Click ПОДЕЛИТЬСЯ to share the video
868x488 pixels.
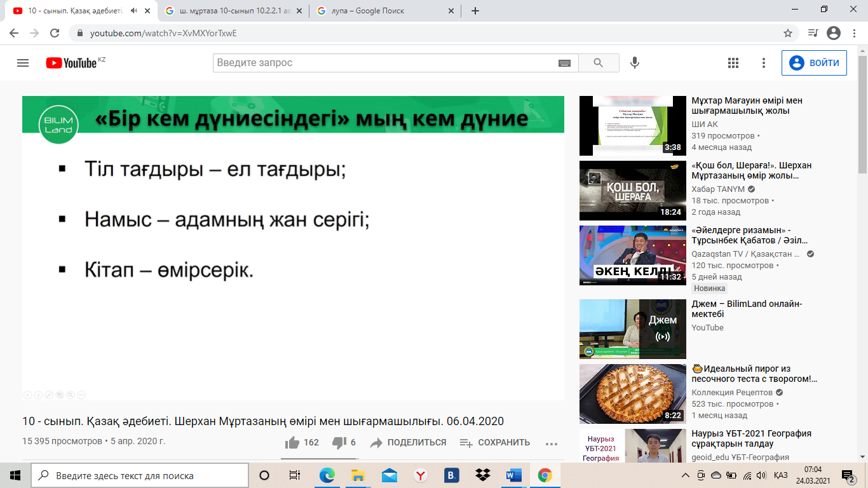[x=409, y=442]
